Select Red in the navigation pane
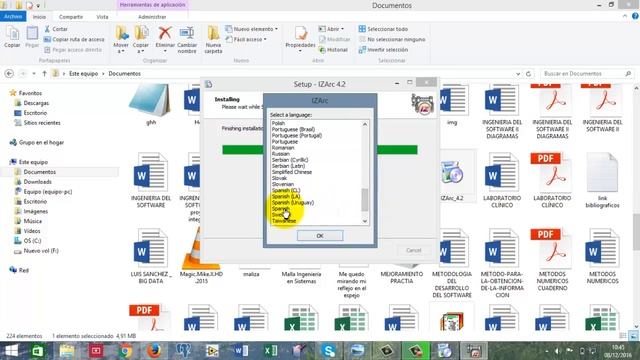The width and height of the screenshot is (640, 360). (x=24, y=270)
